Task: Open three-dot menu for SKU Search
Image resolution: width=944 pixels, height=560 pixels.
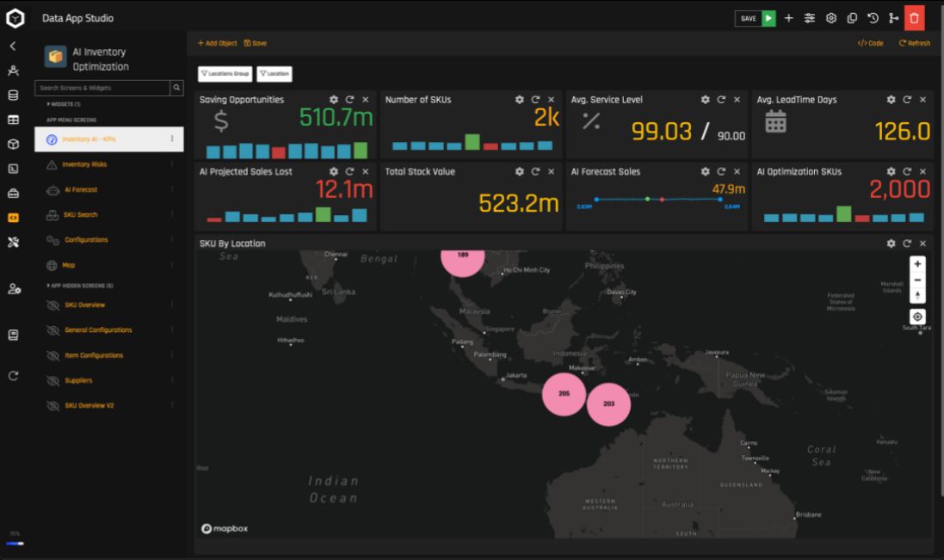Action: click(x=172, y=215)
